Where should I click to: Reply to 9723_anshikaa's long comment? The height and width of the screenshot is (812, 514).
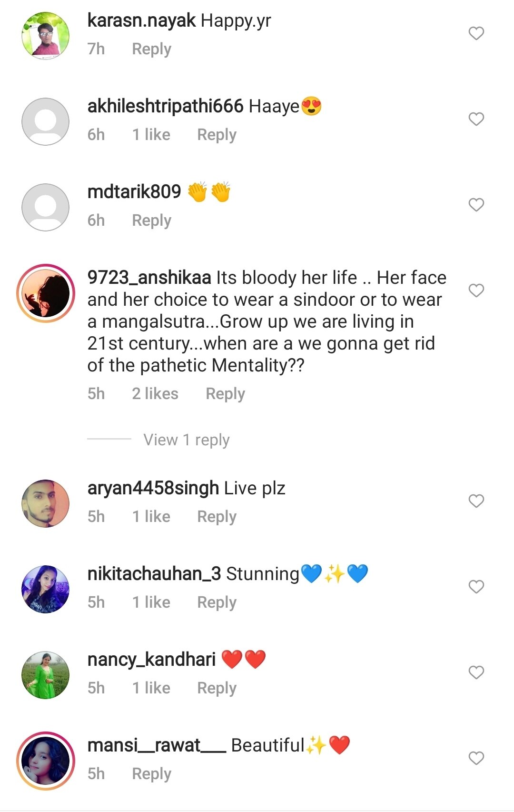click(225, 394)
